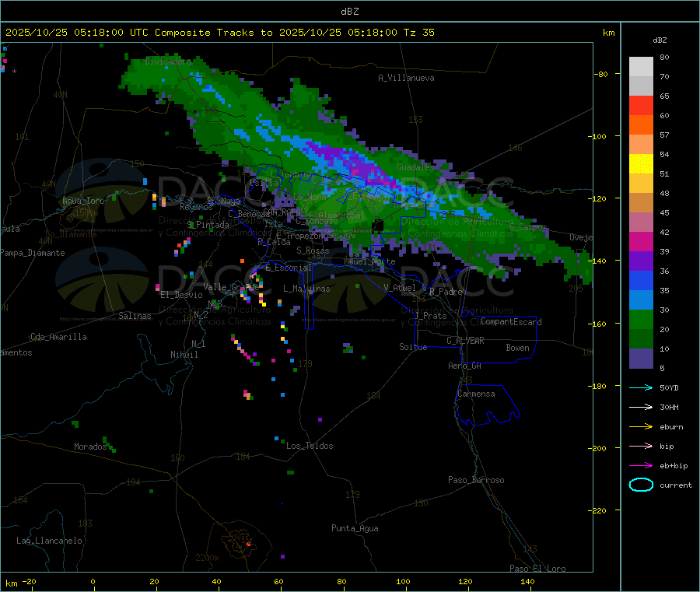
Task: Click the -80 km vertical axis tick
Action: pos(601,74)
